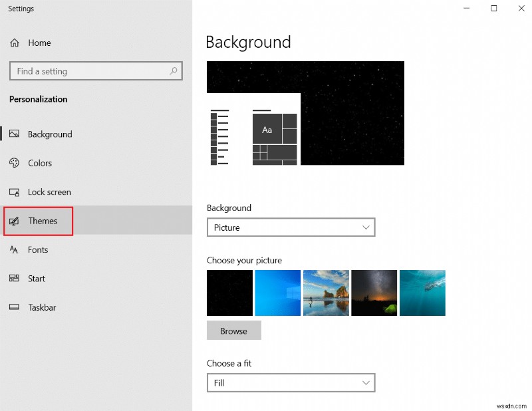This screenshot has width=532, height=411.
Task: Click the Fonts icon in sidebar
Action: click(x=15, y=249)
